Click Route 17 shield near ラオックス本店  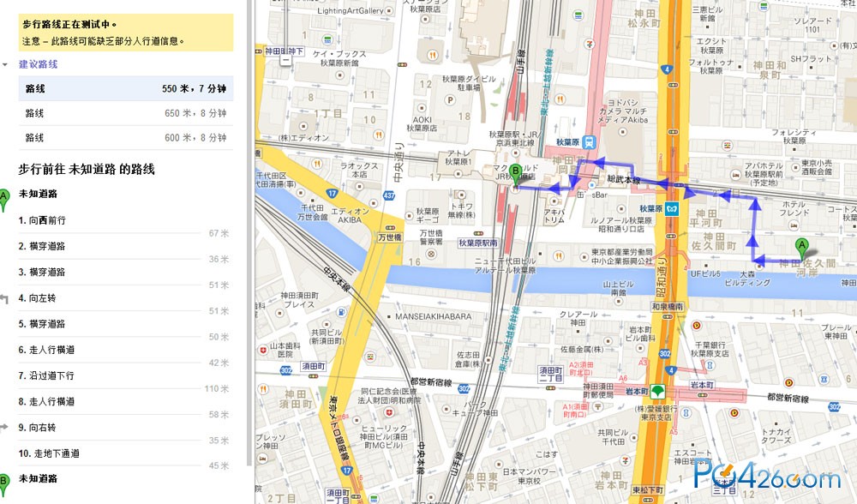pos(333,193)
